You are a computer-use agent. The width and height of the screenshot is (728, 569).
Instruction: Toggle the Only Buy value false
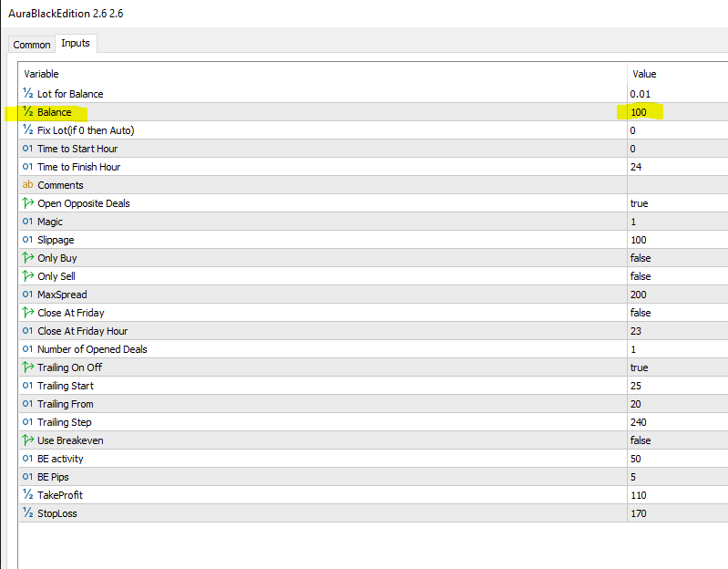[640, 258]
